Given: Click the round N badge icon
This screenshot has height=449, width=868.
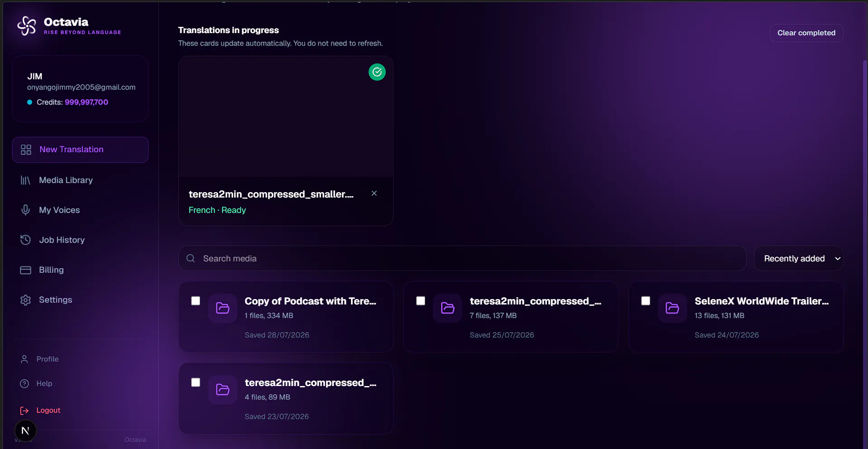Looking at the screenshot, I should (x=25, y=430).
